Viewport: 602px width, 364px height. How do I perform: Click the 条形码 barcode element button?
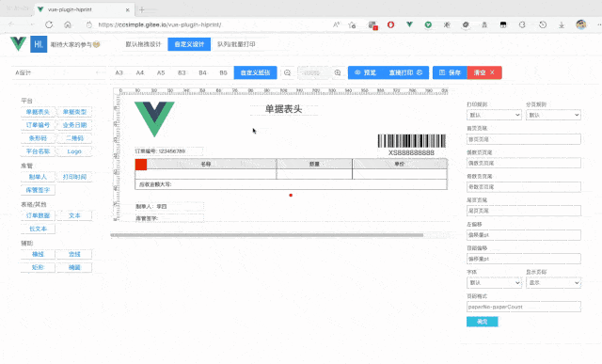pyautogui.click(x=38, y=138)
